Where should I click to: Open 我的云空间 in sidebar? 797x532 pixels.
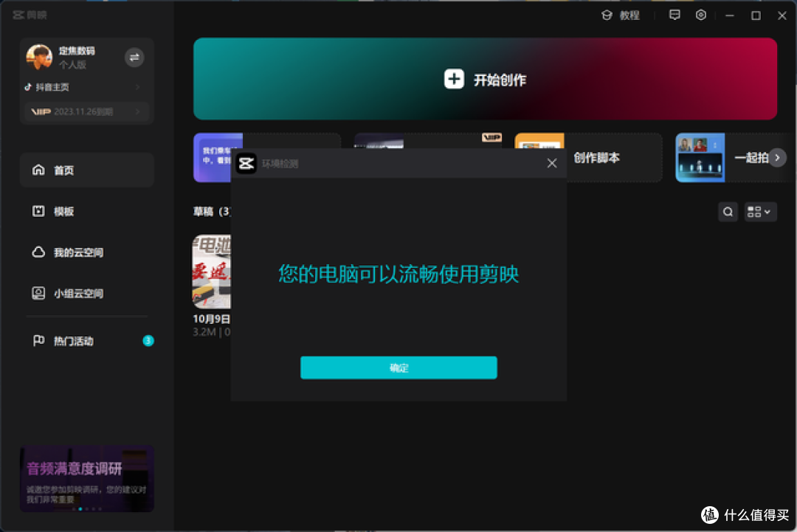point(87,252)
